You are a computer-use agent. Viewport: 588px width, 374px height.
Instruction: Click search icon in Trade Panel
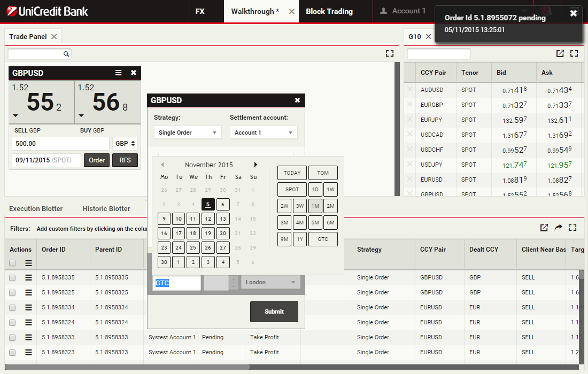66,54
